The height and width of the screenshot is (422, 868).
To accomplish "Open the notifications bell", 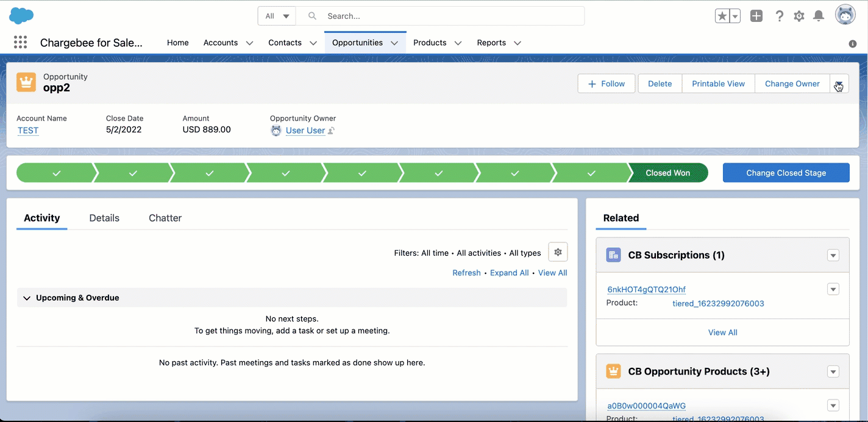I will (819, 16).
